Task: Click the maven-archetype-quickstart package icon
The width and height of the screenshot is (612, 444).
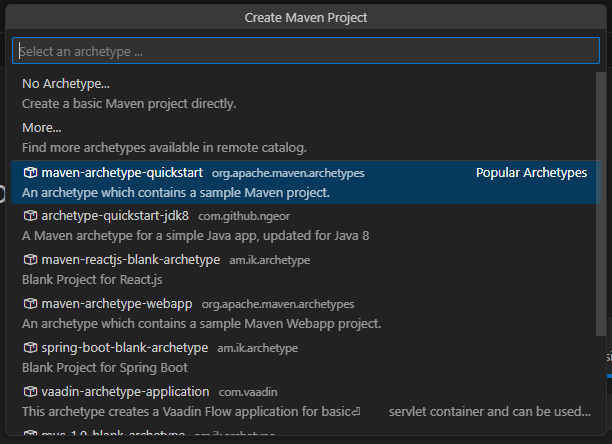Action: coord(30,173)
